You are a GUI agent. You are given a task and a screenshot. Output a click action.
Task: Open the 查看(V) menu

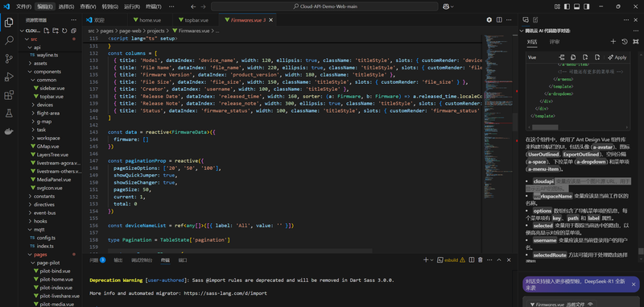pyautogui.click(x=88, y=6)
